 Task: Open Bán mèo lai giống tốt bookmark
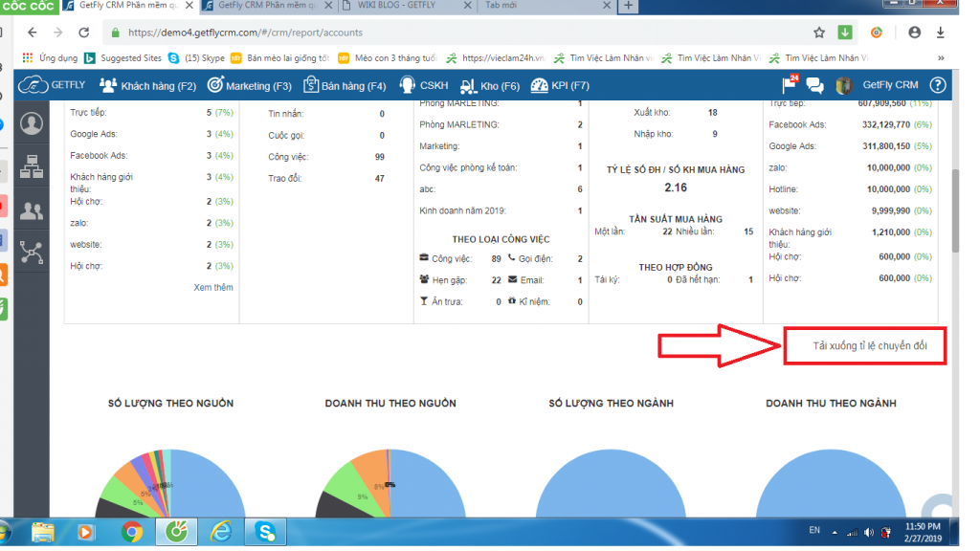pyautogui.click(x=279, y=58)
